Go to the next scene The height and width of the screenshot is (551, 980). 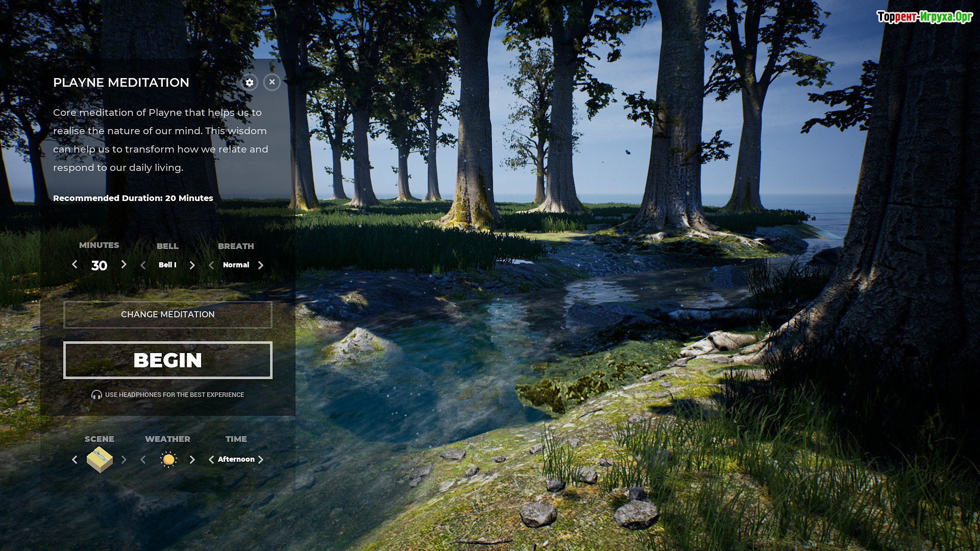(x=124, y=460)
